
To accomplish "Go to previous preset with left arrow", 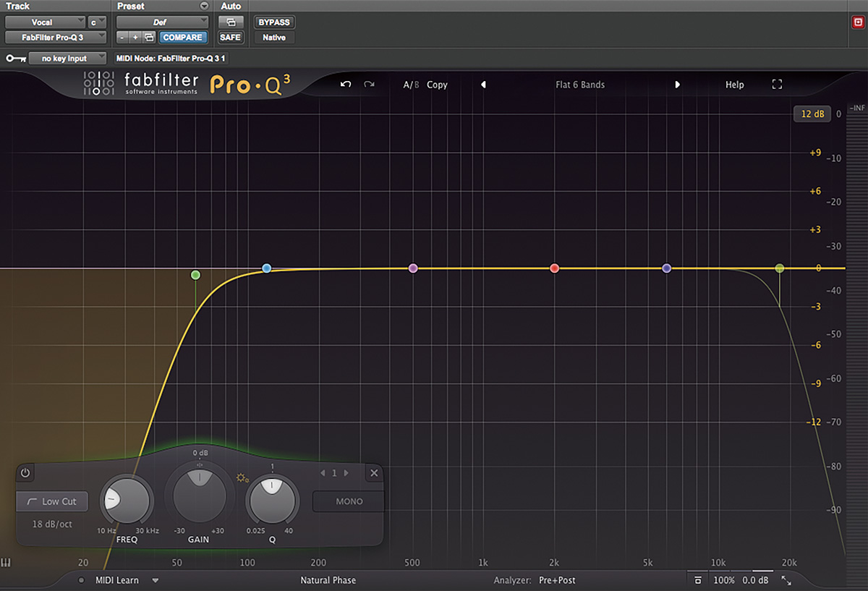I will click(483, 85).
